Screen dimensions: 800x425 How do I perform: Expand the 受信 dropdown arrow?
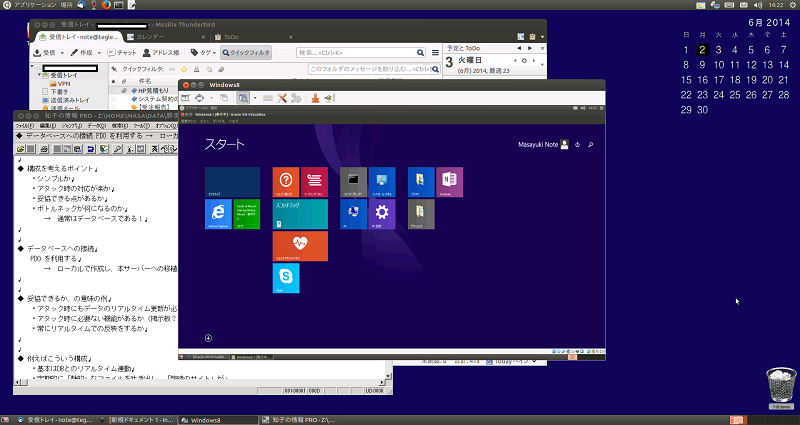click(62, 53)
